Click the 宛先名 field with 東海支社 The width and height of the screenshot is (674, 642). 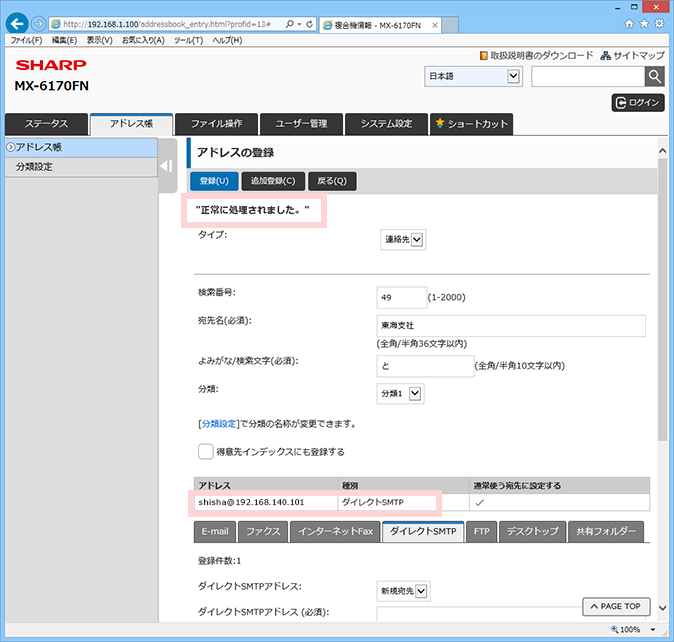tap(511, 326)
